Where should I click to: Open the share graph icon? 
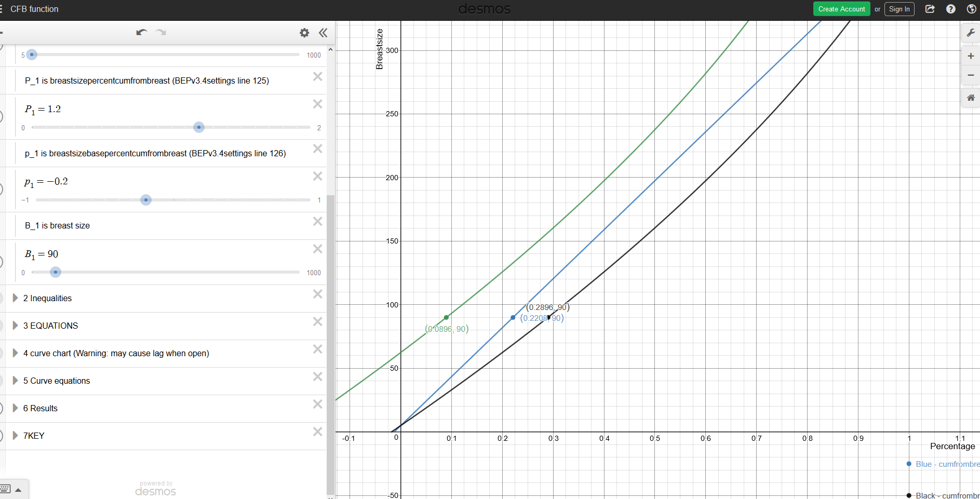point(930,9)
